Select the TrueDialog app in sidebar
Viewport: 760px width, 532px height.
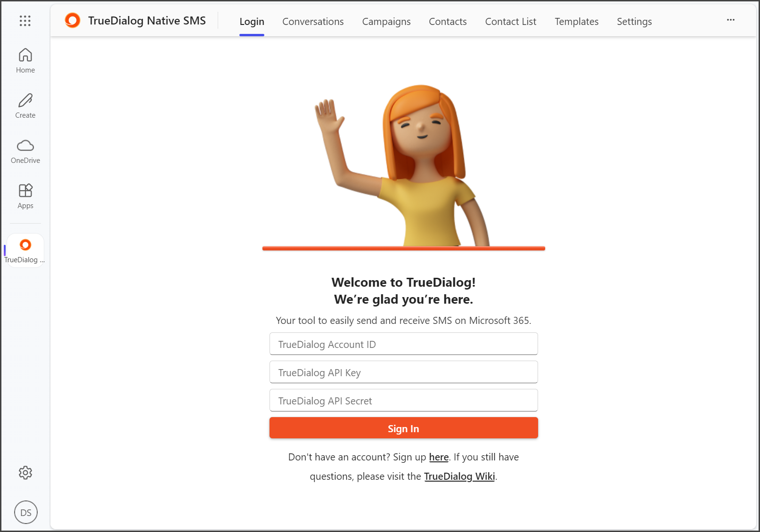(x=25, y=250)
